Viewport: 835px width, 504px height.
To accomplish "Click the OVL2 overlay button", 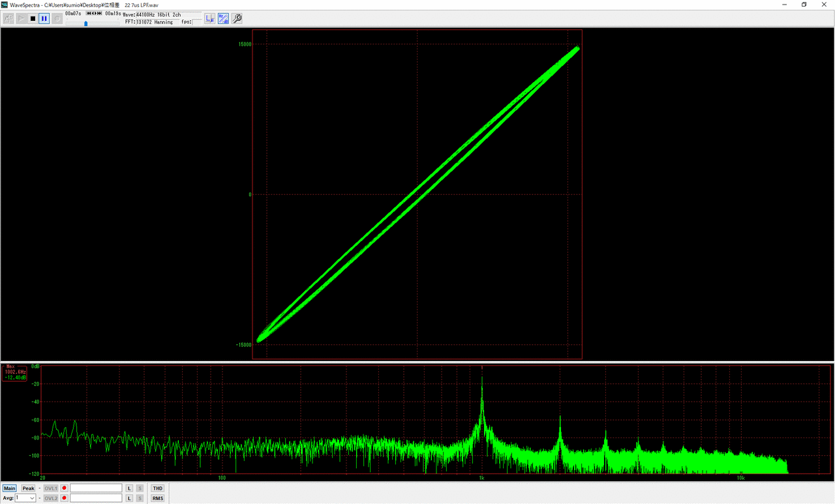I will pyautogui.click(x=51, y=498).
